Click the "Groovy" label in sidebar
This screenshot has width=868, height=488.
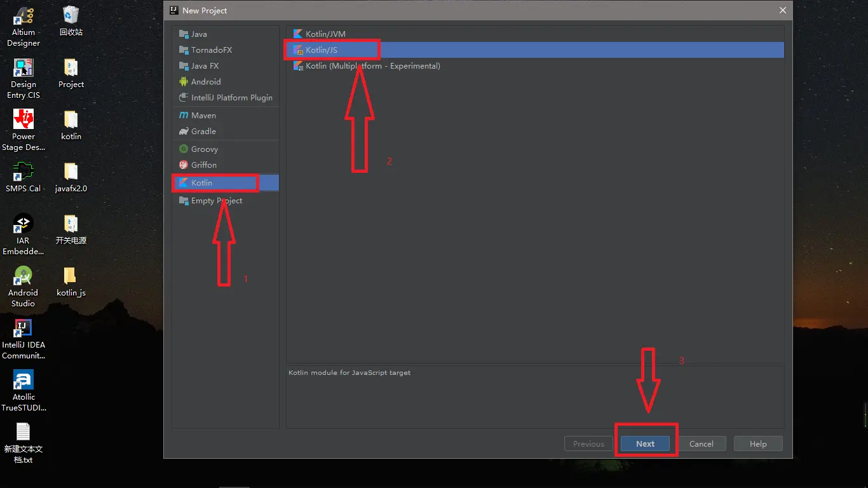(x=205, y=149)
